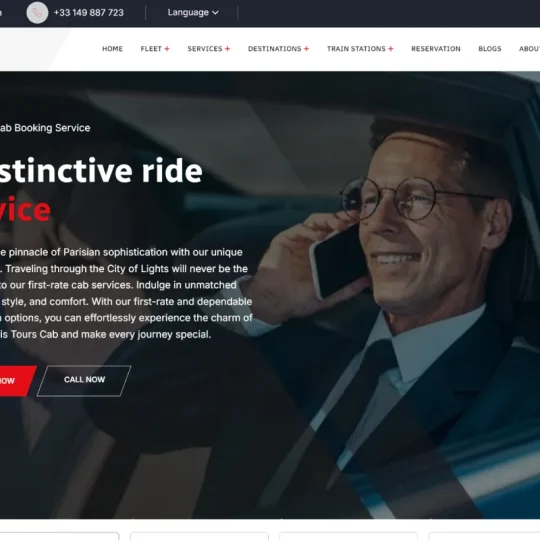Image resolution: width=540 pixels, height=540 pixels.
Task: Open the Language dropdown
Action: [x=193, y=12]
